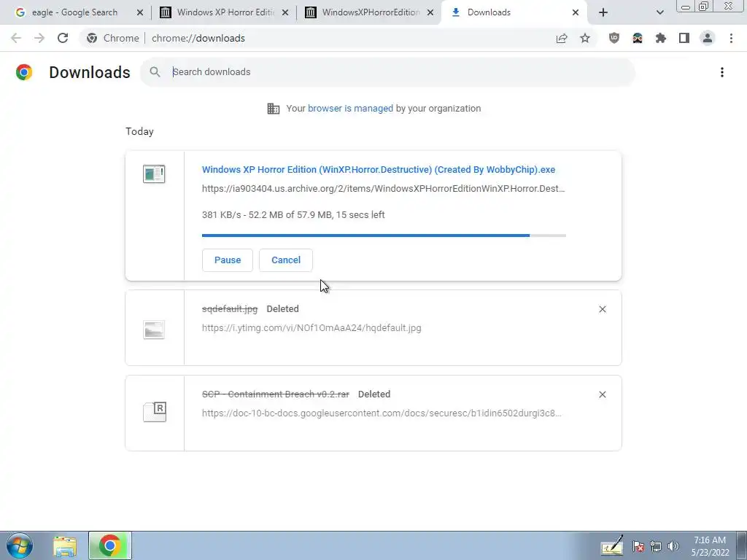Click the share page icon in address bar

click(x=562, y=38)
